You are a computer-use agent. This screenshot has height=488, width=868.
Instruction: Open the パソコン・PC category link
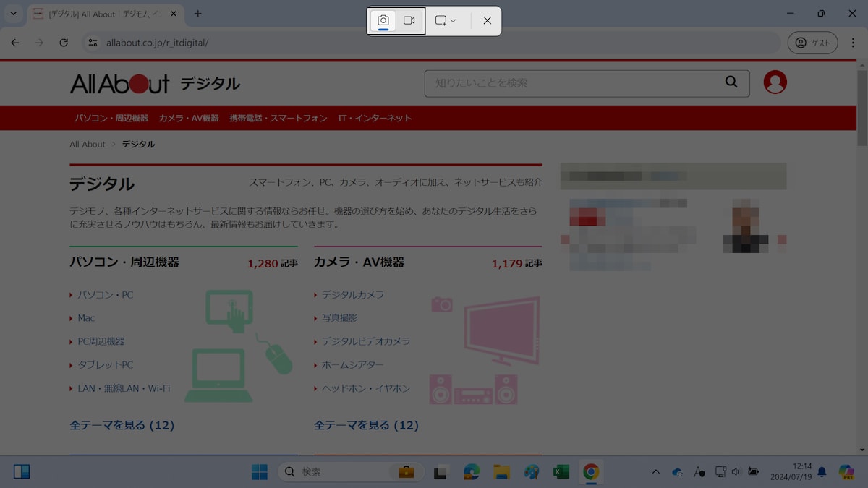106,295
